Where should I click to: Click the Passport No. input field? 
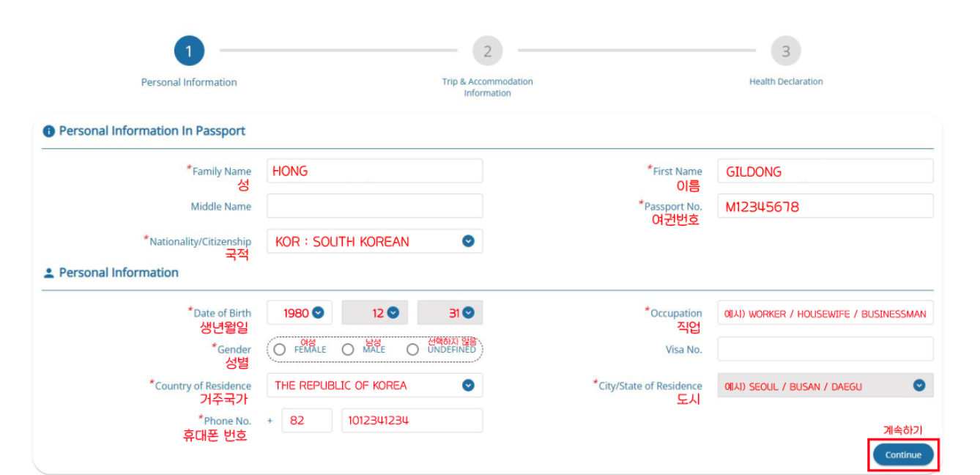825,206
